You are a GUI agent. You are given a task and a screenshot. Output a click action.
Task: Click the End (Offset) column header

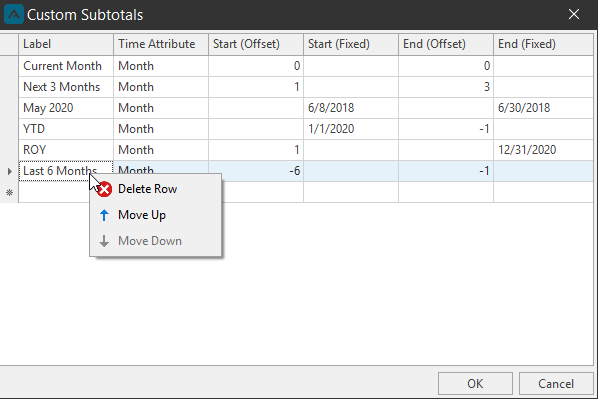[446, 44]
